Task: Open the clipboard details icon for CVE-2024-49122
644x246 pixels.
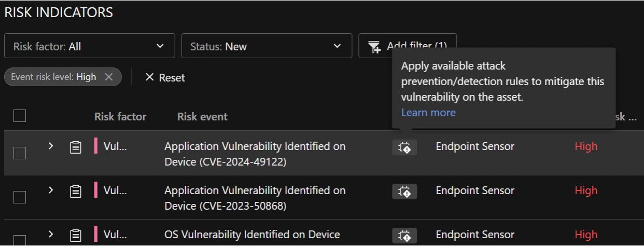Action: [76, 147]
